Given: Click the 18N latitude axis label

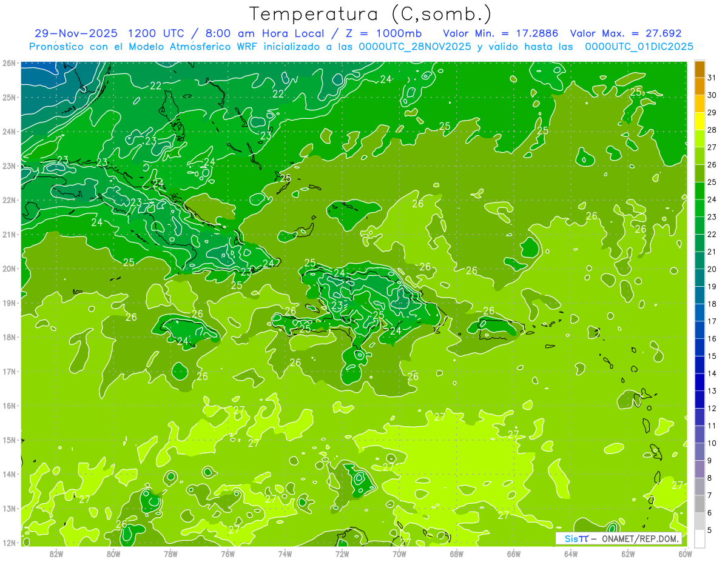Looking at the screenshot, I should 9,337.
